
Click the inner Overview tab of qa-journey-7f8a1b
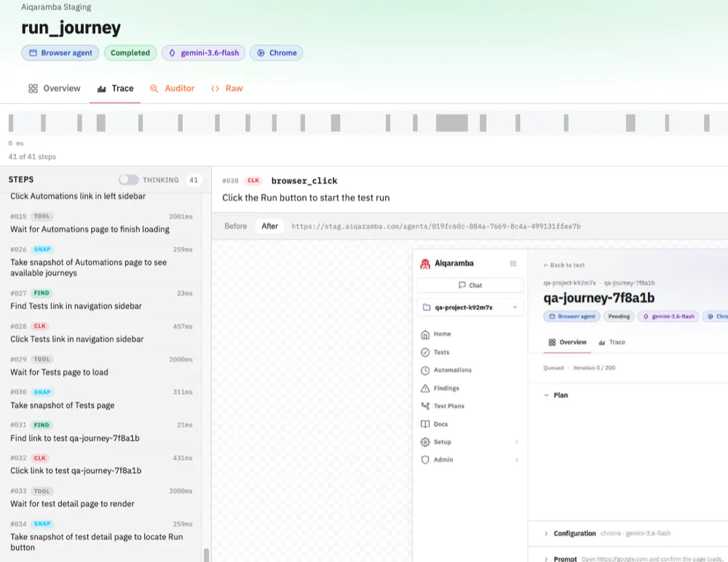tap(567, 342)
